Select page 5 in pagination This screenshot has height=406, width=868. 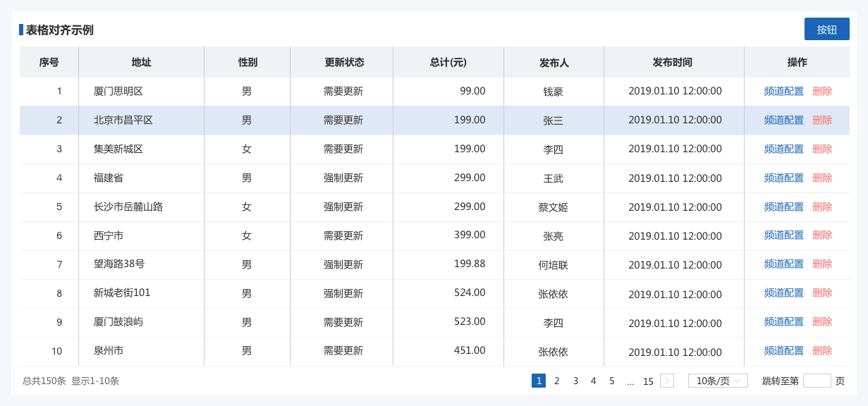click(612, 381)
